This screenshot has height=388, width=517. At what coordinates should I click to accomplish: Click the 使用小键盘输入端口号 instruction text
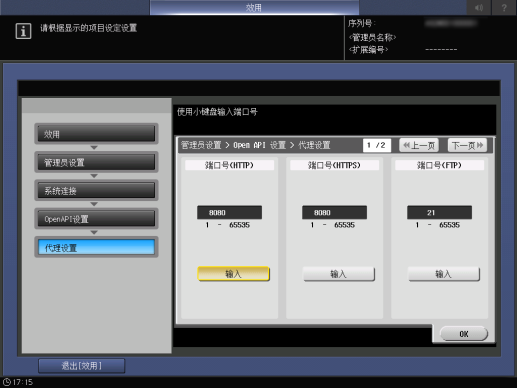[217, 112]
